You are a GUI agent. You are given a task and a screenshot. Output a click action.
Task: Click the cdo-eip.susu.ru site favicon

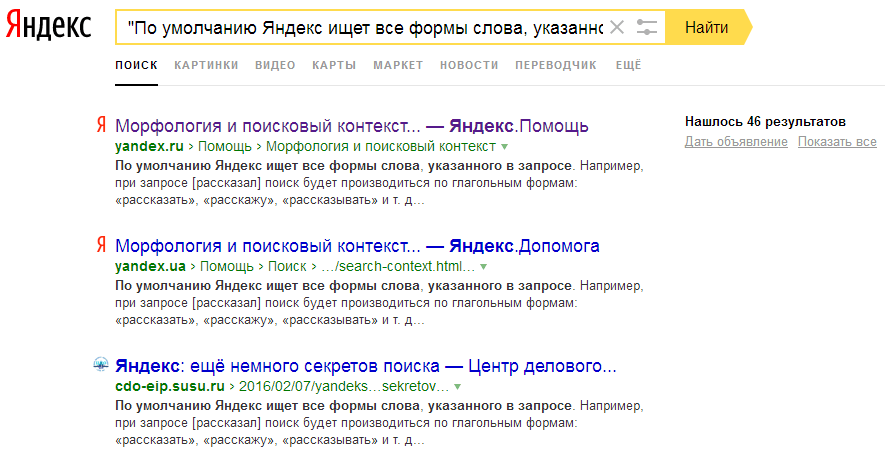click(x=100, y=365)
